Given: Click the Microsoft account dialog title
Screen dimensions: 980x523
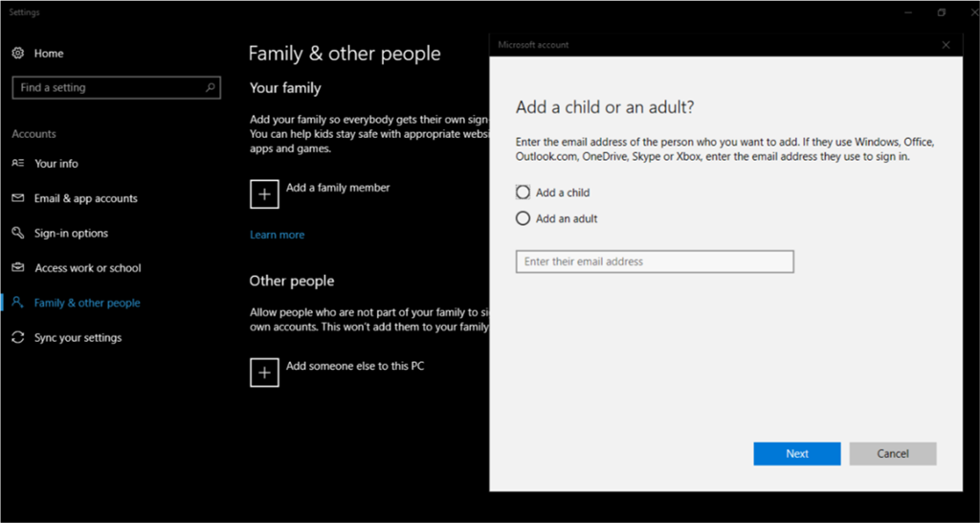Looking at the screenshot, I should coord(533,45).
